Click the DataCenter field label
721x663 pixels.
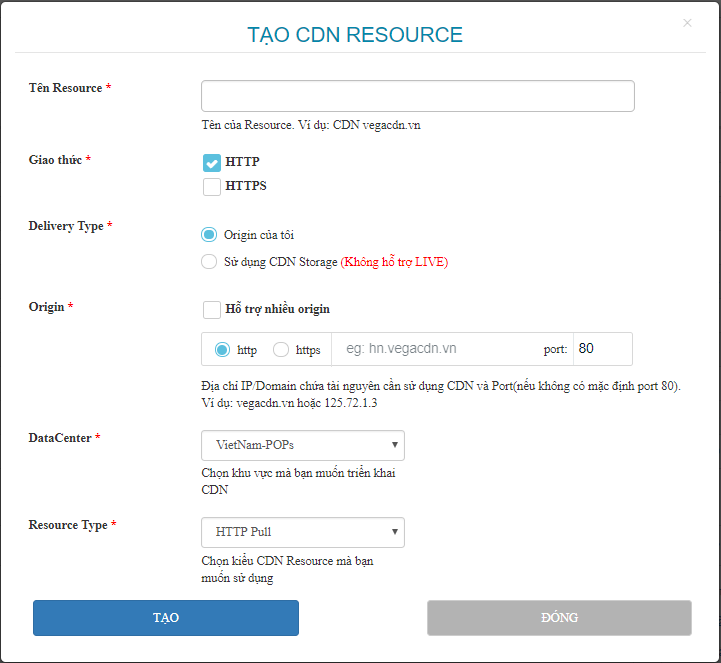pos(60,438)
